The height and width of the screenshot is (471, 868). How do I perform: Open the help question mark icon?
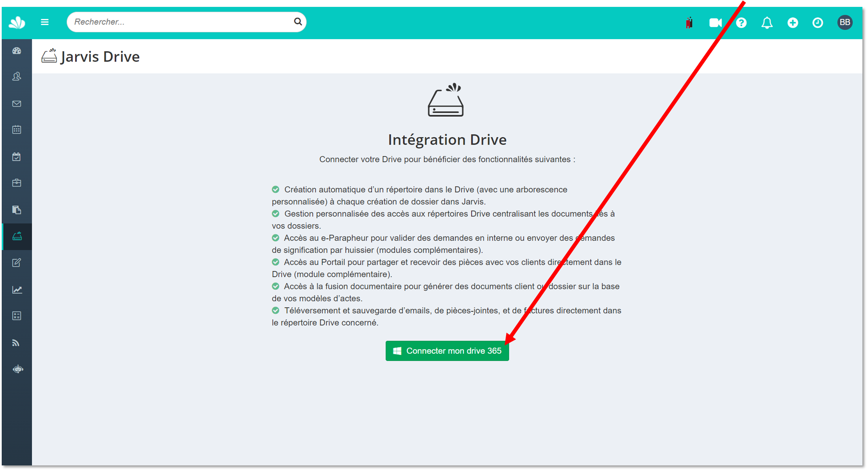tap(741, 22)
